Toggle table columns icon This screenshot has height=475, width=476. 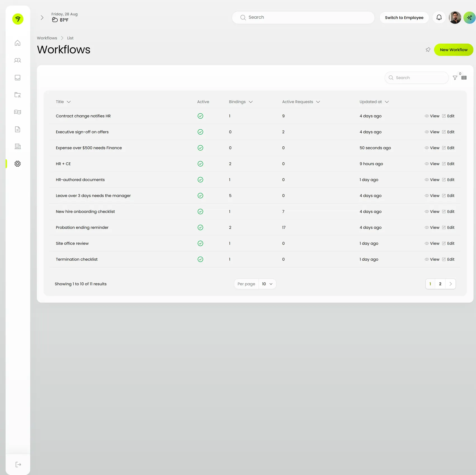464,78
